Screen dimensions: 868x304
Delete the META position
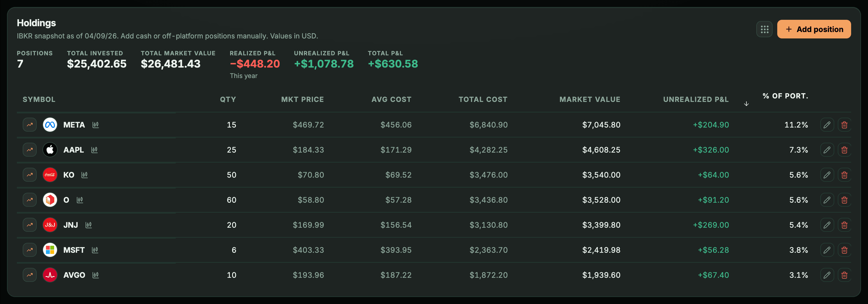coord(844,125)
